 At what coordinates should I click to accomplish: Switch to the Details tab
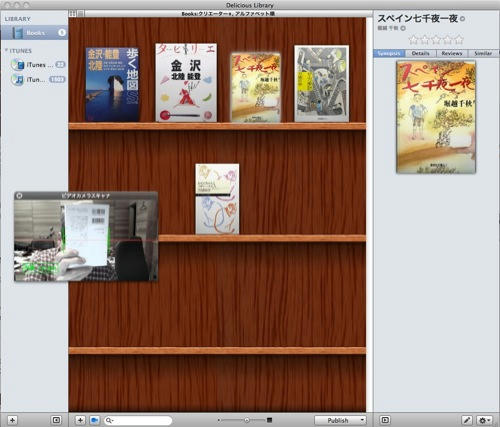click(x=421, y=53)
